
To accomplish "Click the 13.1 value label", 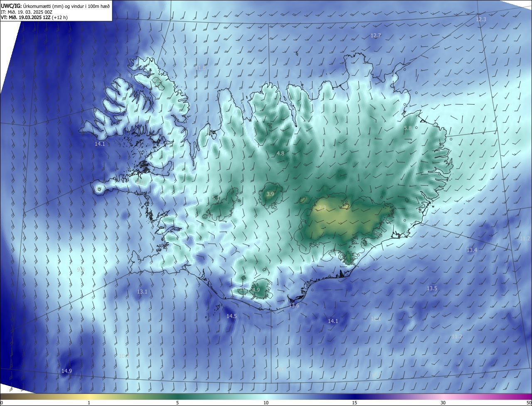I will pos(142,292).
